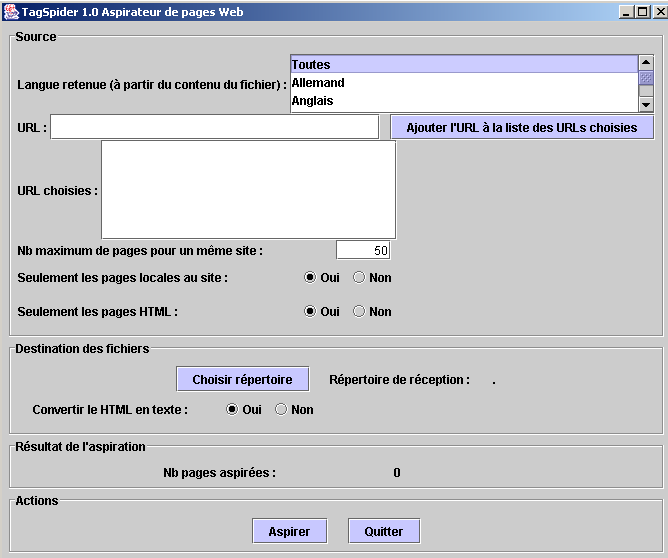Select 'Toutes' in the language list
This screenshot has width=668, height=558.
(x=463, y=65)
